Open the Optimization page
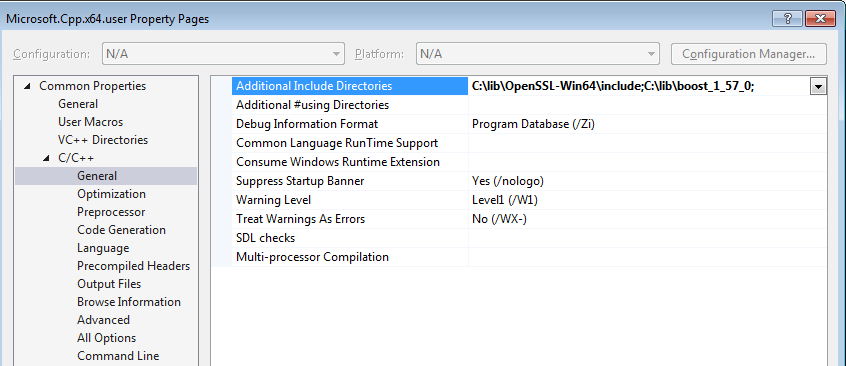 111,194
